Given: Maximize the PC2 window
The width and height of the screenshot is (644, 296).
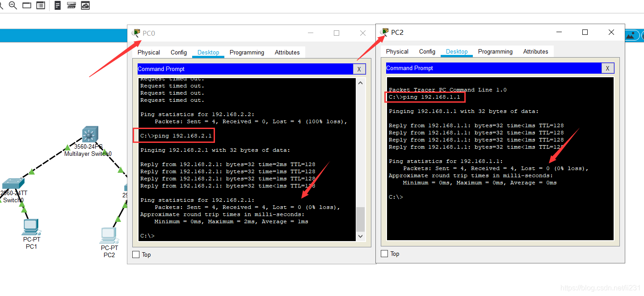Looking at the screenshot, I should pos(585,32).
